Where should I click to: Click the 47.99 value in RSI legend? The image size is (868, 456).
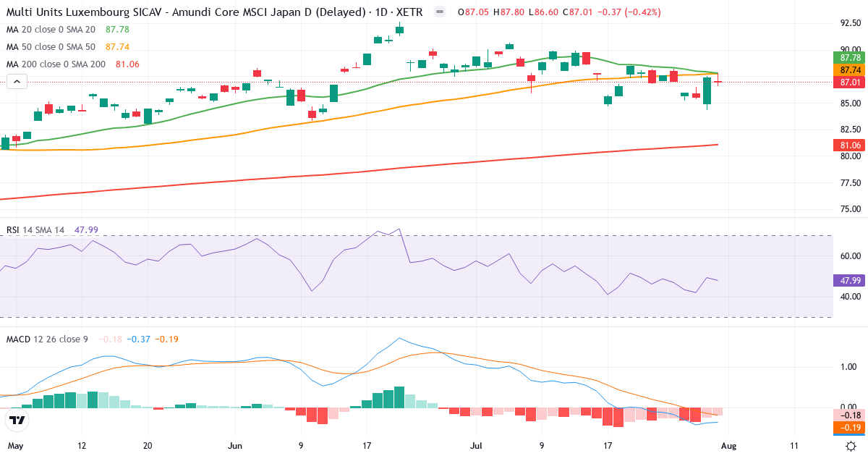click(x=86, y=229)
